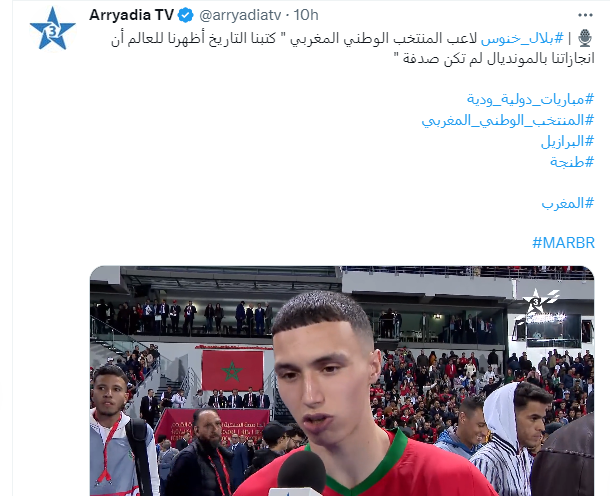Open hashtag #البرازيل
Viewport: 610px width, 496px height.
click(x=567, y=141)
